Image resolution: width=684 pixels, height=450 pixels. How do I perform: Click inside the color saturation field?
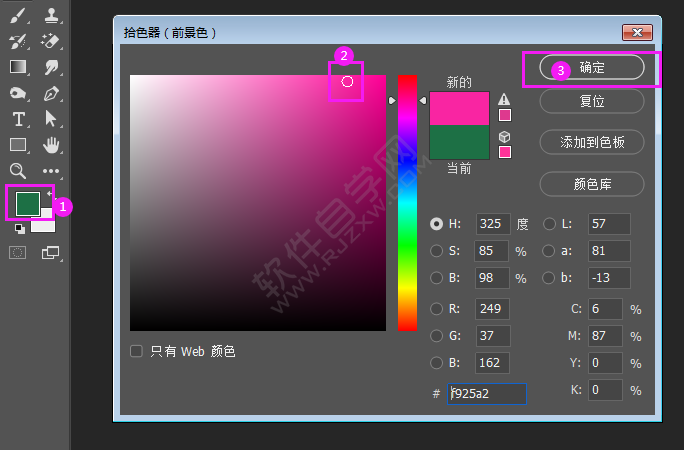point(258,203)
